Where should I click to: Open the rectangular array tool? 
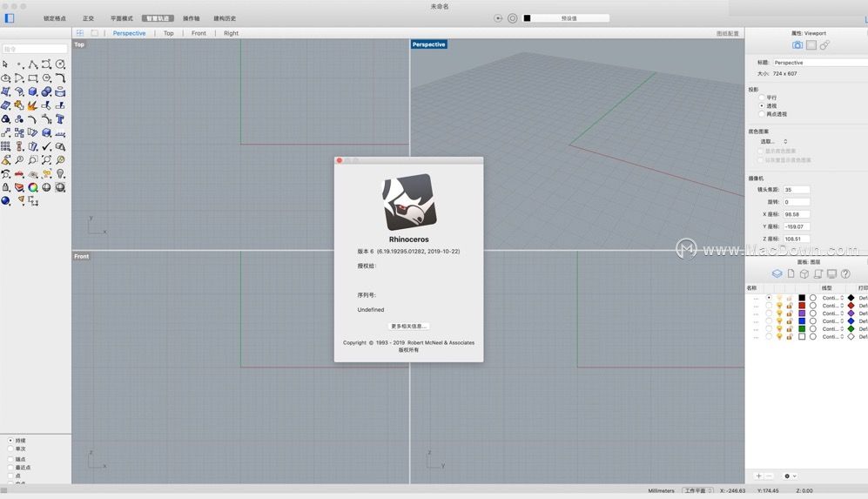(5, 146)
